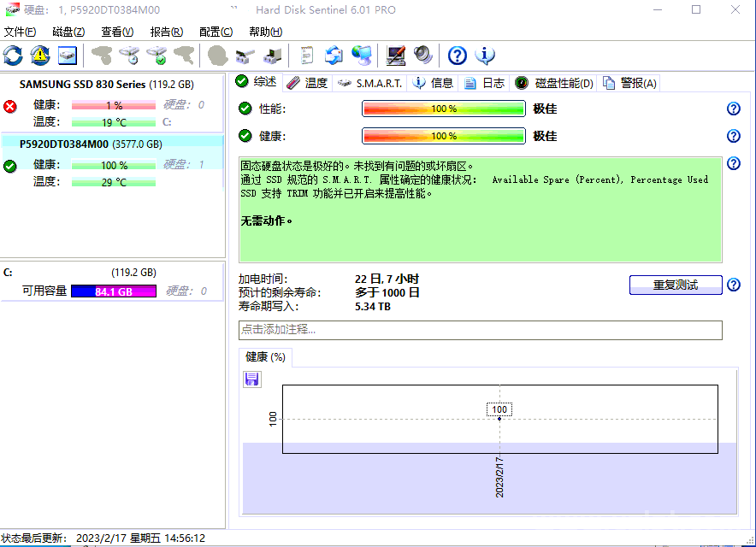The width and height of the screenshot is (756, 547).
Task: Click the 19 °C temperature bar
Action: 114,122
